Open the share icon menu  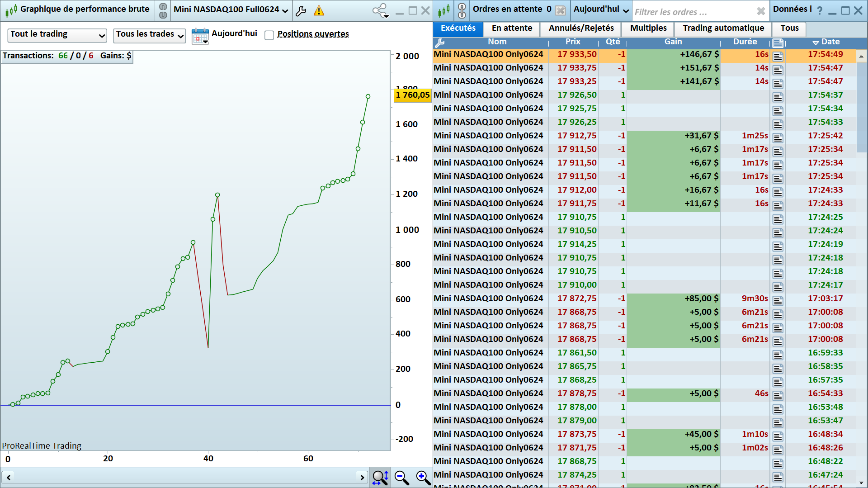pos(380,11)
